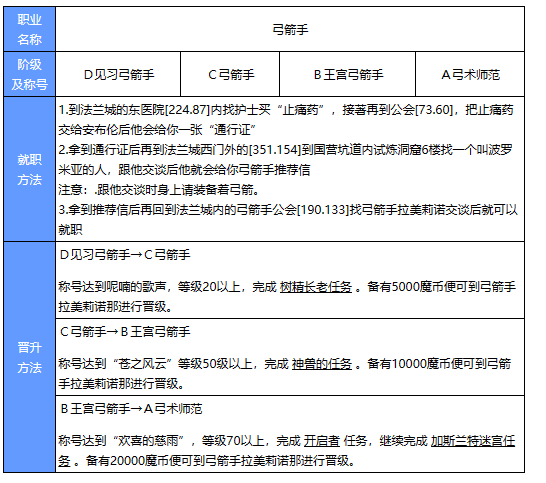Click the text “欢喜的慈雨”

(x=149, y=441)
